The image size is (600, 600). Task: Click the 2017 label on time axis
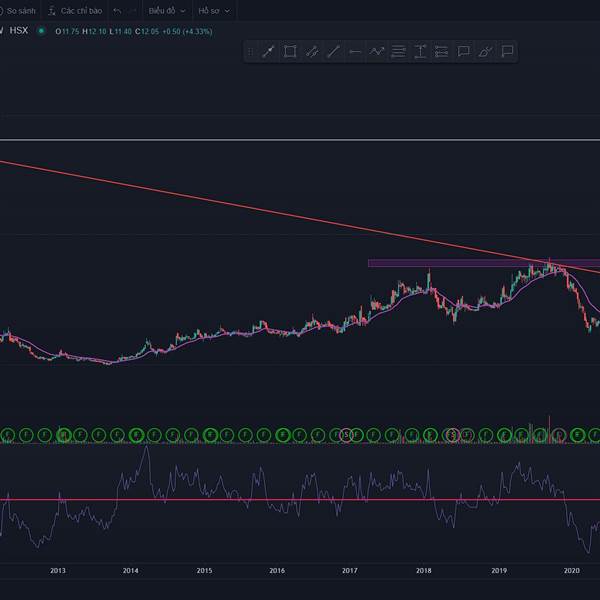pos(350,571)
